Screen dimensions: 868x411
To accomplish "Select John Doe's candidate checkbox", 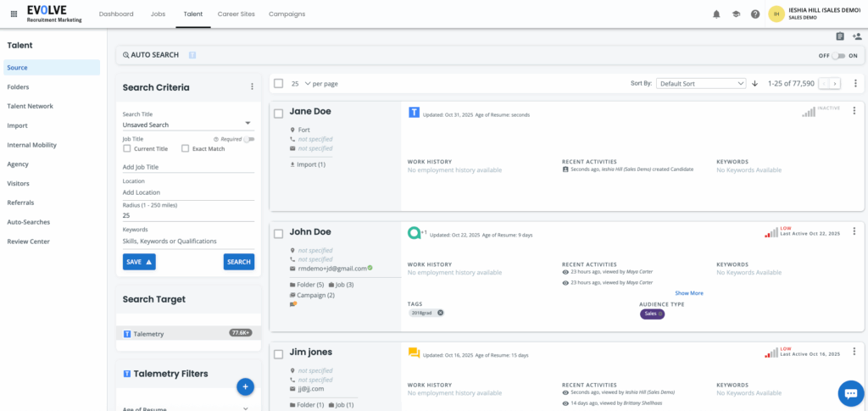I will click(279, 233).
